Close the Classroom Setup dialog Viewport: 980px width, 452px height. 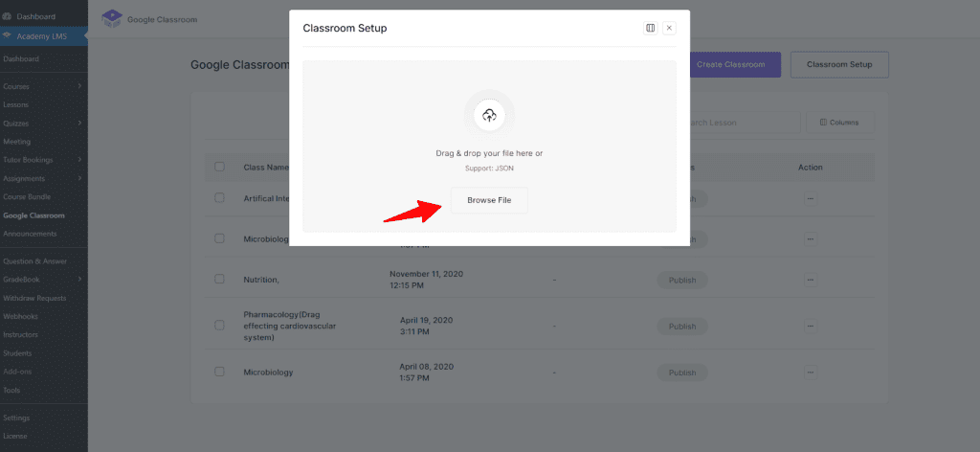pos(669,28)
